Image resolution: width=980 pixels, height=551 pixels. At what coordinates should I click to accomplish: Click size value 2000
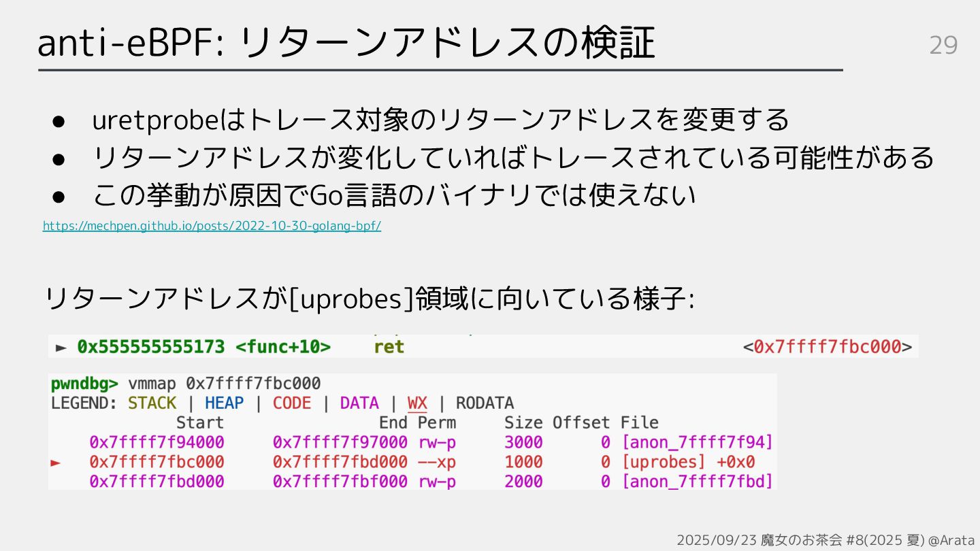tap(523, 482)
